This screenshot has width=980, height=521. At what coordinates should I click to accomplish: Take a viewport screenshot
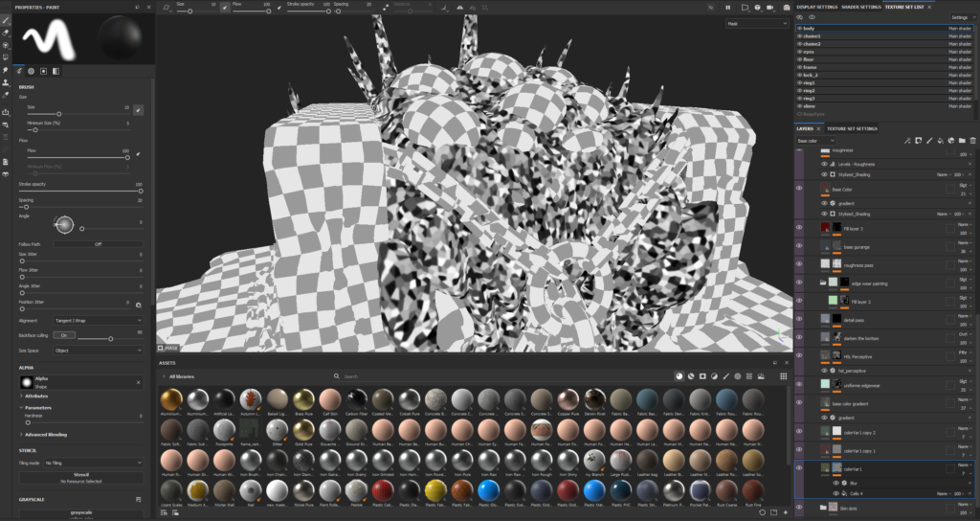787,8
